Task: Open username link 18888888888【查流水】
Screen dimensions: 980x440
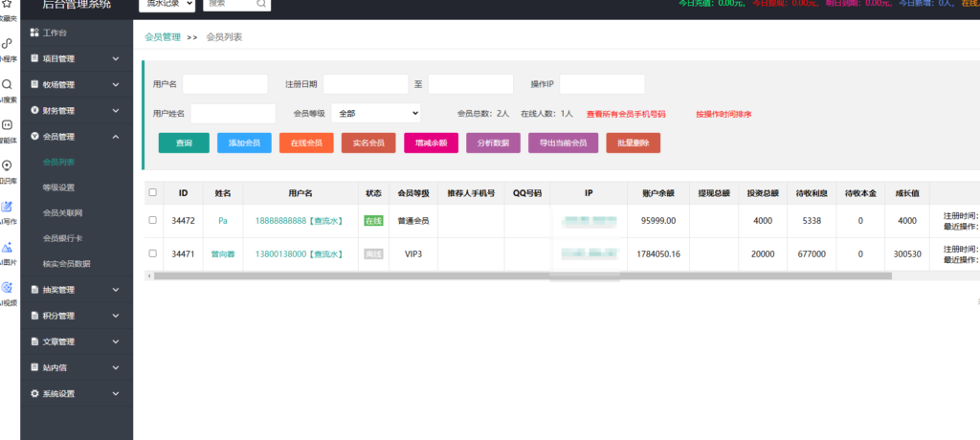Action: 300,221
